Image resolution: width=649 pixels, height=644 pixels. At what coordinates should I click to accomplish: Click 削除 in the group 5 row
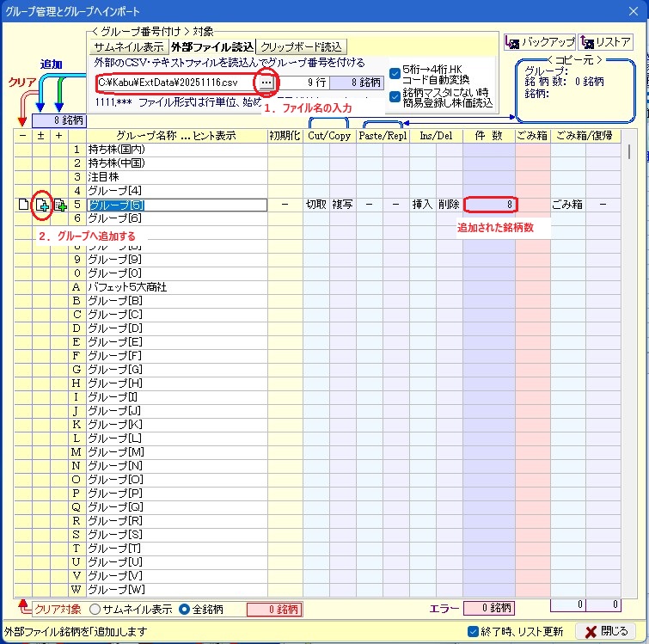tap(449, 205)
